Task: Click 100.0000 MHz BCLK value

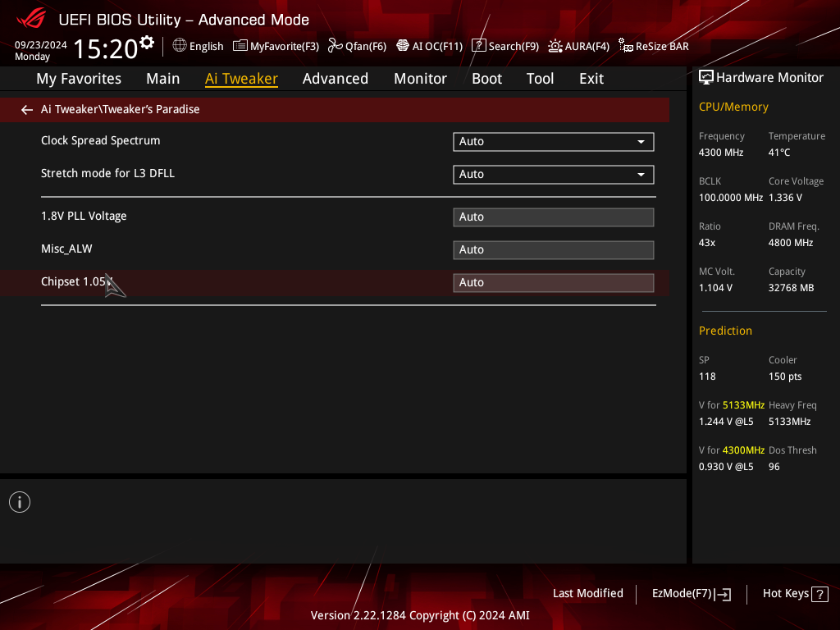Action: [x=731, y=198]
